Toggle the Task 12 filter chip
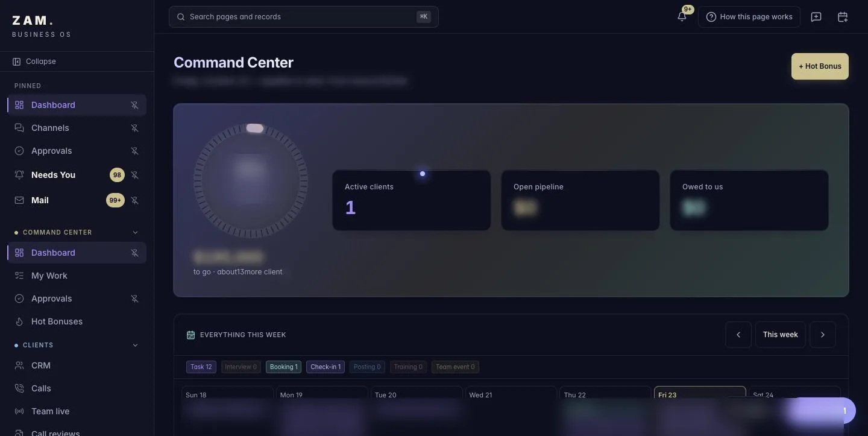The height and width of the screenshot is (436, 868). click(x=201, y=367)
